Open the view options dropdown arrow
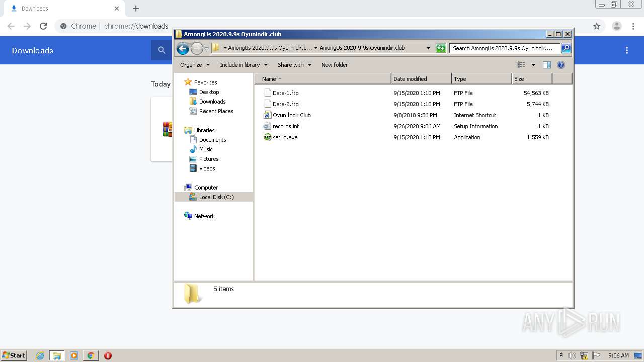This screenshot has height=362, width=644. 533,65
